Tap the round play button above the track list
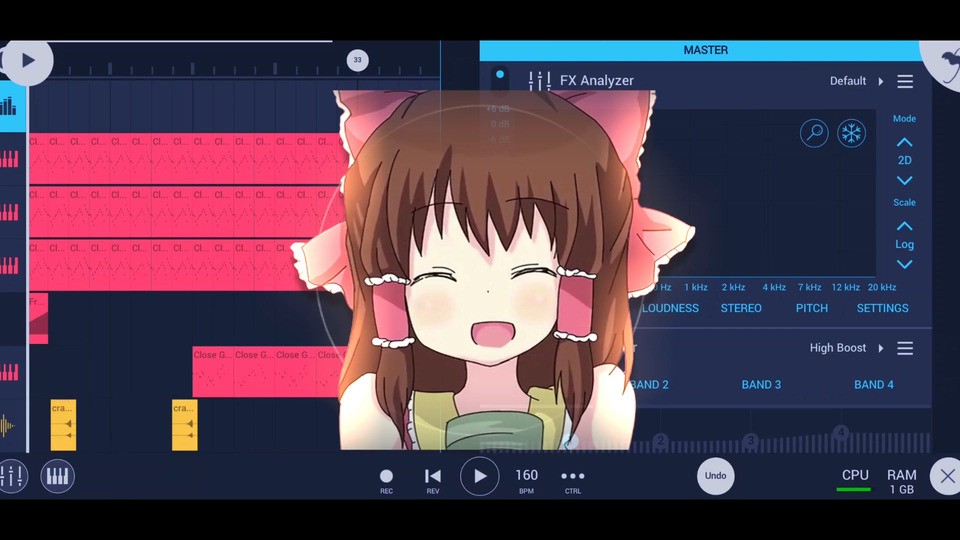The width and height of the screenshot is (960, 540). (28, 60)
